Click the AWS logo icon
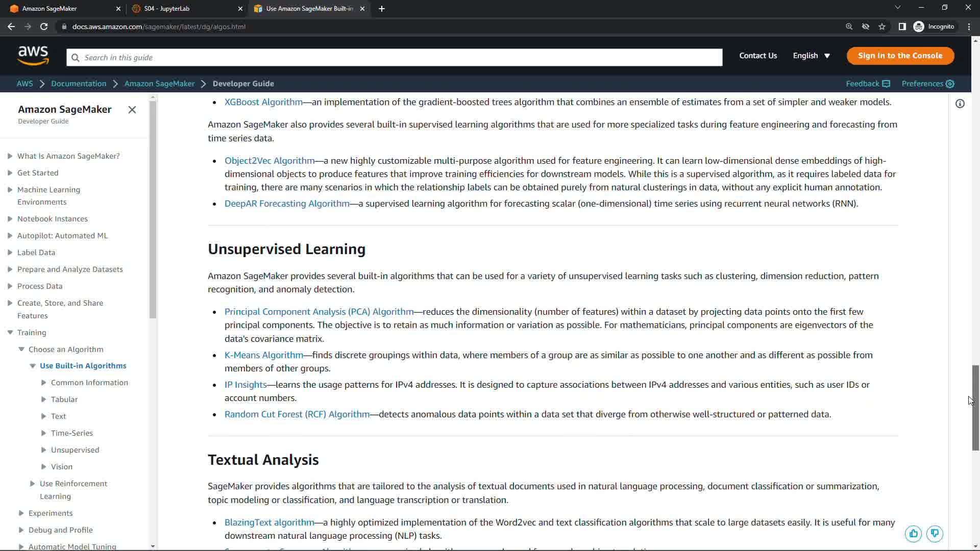980x551 pixels. click(33, 56)
